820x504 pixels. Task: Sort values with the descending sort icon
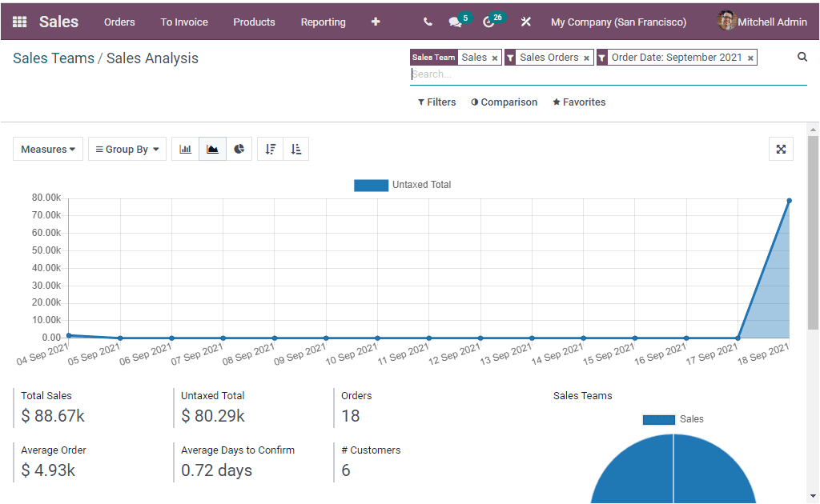(270, 149)
